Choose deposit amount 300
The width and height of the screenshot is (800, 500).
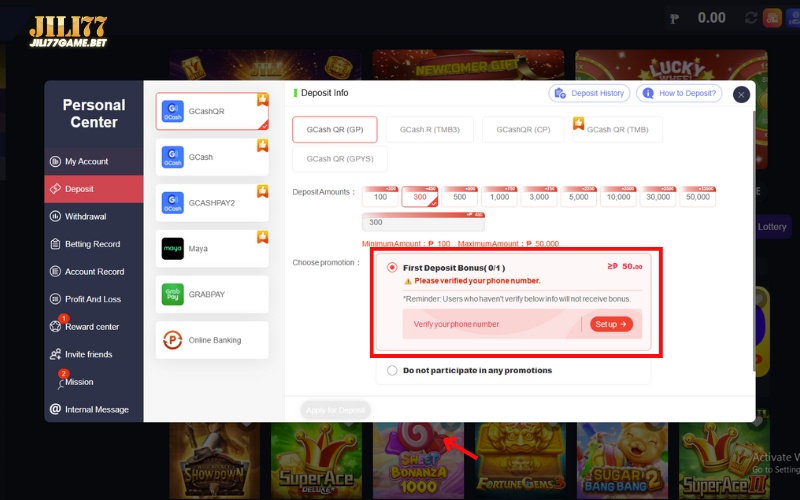click(420, 197)
